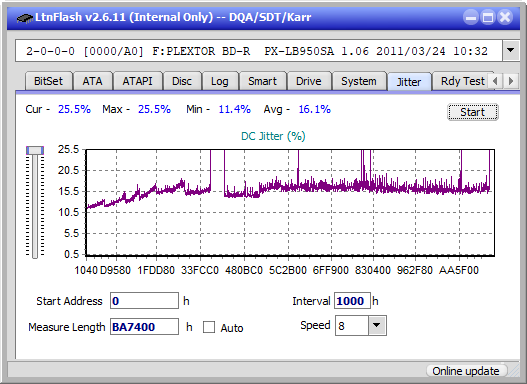Image resolution: width=527 pixels, height=384 pixels.
Task: Minimize the LtnFlash window
Action: (471, 17)
